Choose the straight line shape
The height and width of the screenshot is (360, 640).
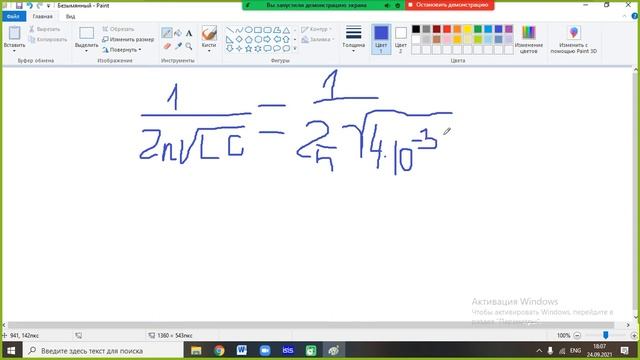(229, 30)
